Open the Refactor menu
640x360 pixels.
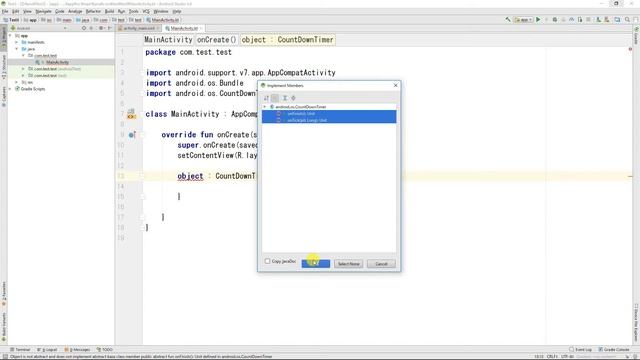(93, 11)
